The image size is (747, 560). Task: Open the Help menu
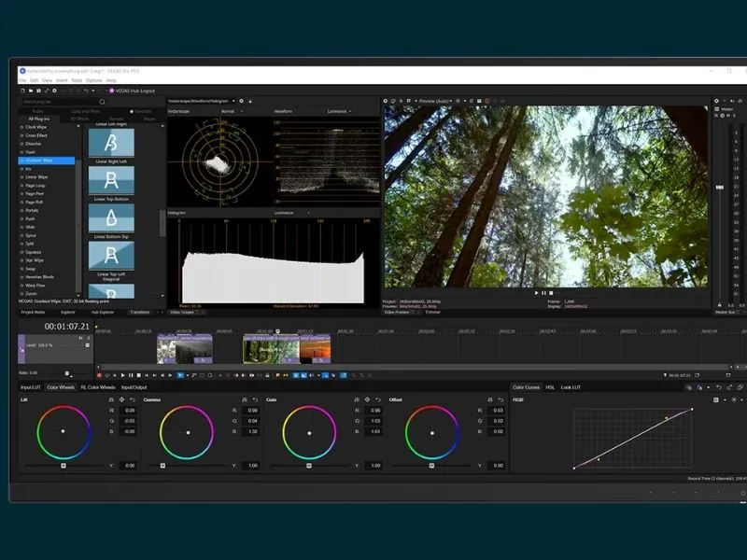point(111,80)
